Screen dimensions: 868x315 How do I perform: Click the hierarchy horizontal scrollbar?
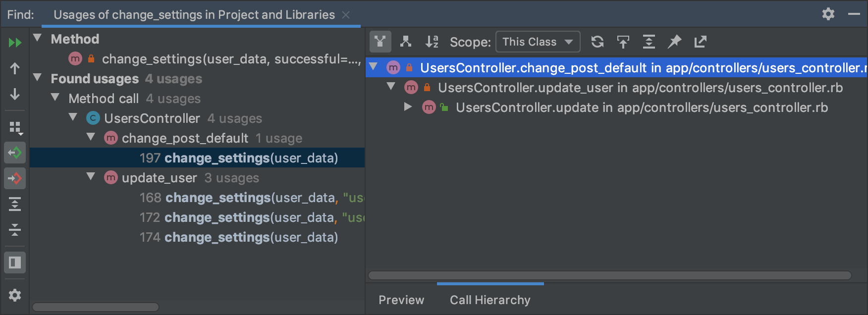coord(610,275)
